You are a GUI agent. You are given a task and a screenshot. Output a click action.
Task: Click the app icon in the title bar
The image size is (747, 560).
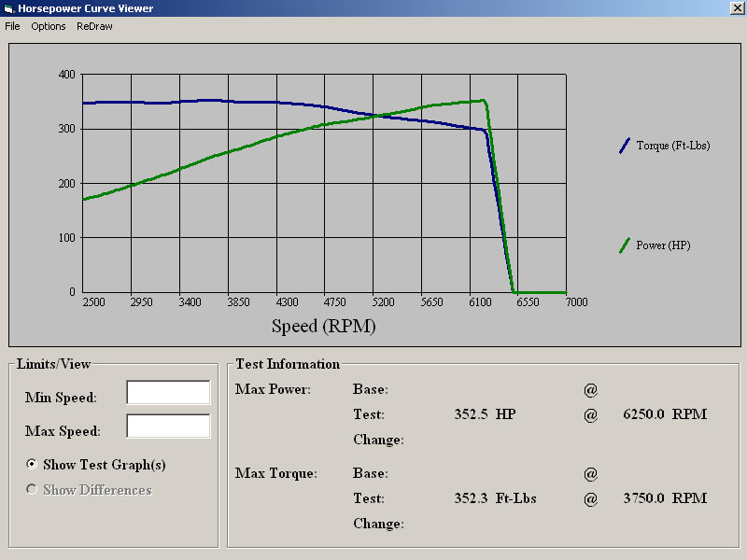8,8
